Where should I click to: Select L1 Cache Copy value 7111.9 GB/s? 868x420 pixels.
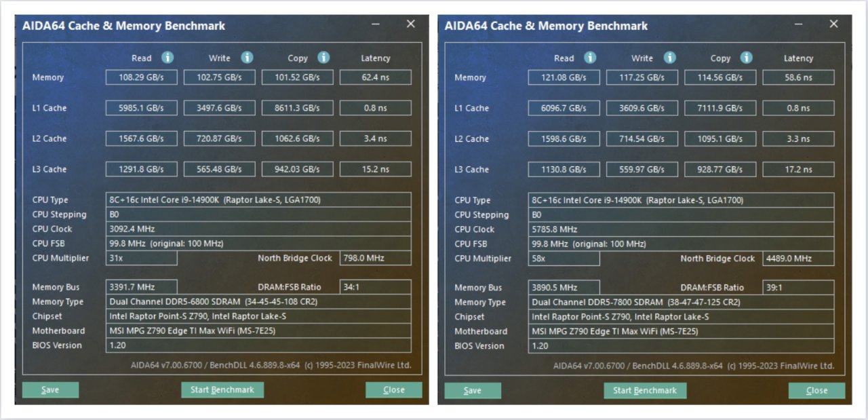pyautogui.click(x=719, y=108)
